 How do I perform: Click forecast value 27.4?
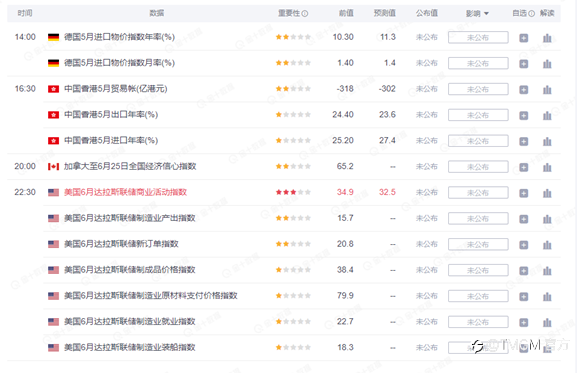click(x=387, y=141)
